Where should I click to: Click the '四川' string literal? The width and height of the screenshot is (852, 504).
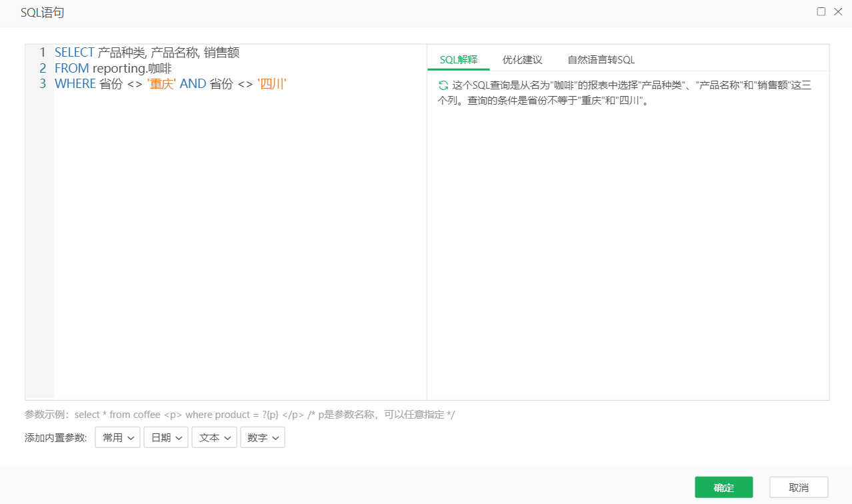click(x=272, y=84)
